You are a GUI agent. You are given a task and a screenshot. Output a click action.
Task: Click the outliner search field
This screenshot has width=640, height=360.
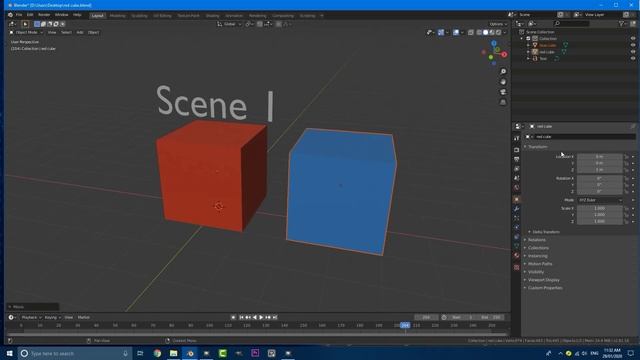(x=571, y=24)
